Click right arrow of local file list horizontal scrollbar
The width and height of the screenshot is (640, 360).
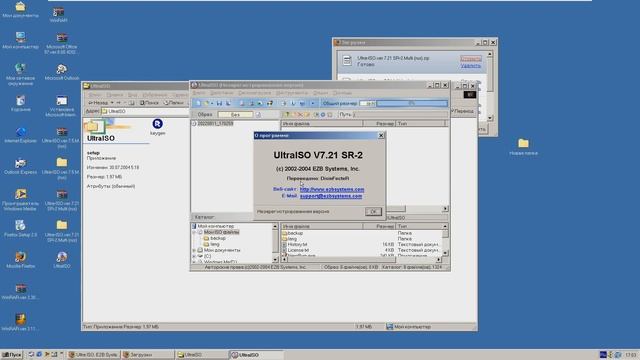[x=438, y=260]
